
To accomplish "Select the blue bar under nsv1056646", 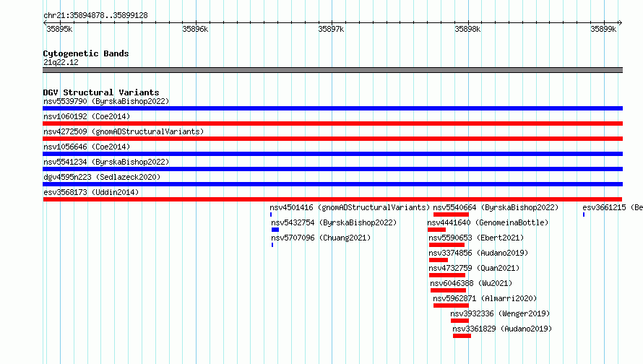I will 332,154.
